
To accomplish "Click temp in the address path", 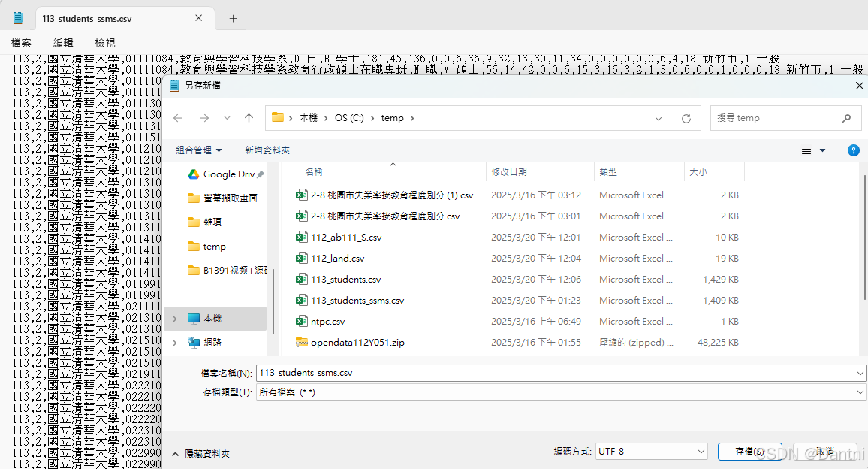I will (x=393, y=118).
